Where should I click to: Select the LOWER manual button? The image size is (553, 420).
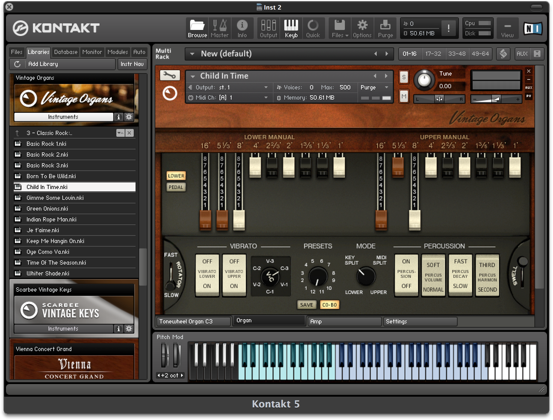click(x=176, y=176)
